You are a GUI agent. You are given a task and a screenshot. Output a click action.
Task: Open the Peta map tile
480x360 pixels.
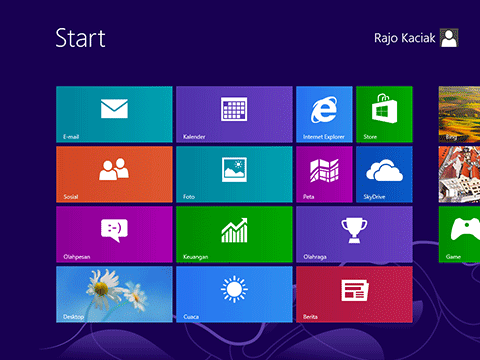point(324,174)
